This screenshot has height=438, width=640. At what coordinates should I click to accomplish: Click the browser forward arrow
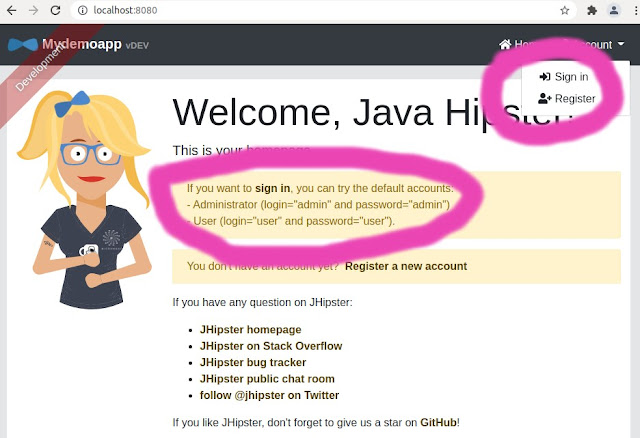tap(33, 10)
